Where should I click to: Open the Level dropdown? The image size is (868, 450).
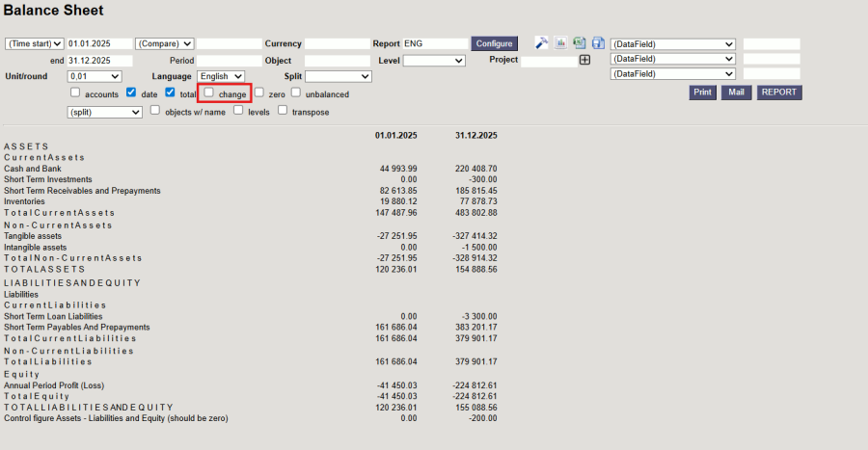click(x=434, y=60)
